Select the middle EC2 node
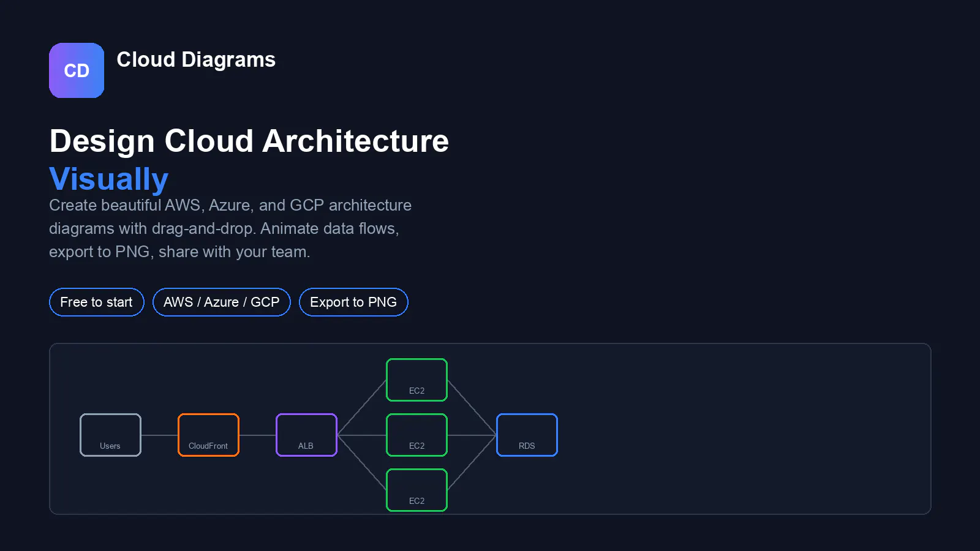The width and height of the screenshot is (980, 551). [x=417, y=435]
